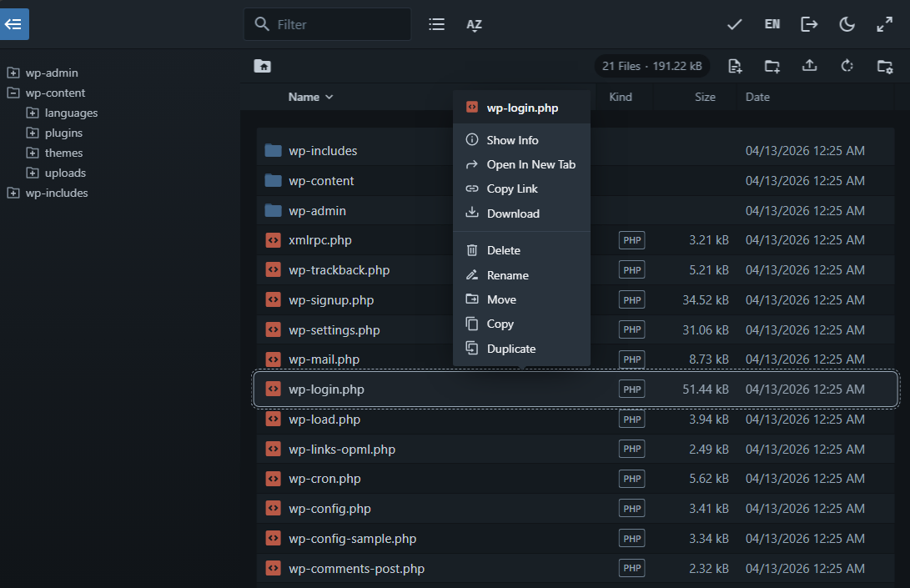Select the wp-config-sample.php file
This screenshot has width=910, height=588.
pos(576,539)
